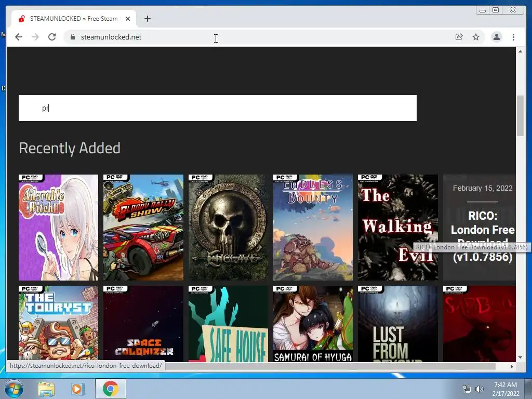The height and width of the screenshot is (399, 532).
Task: Open RICO: London Free Download card
Action: point(479,228)
